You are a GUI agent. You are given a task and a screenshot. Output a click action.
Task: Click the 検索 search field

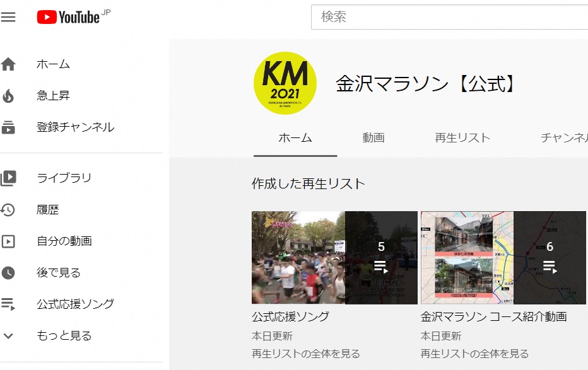[449, 17]
